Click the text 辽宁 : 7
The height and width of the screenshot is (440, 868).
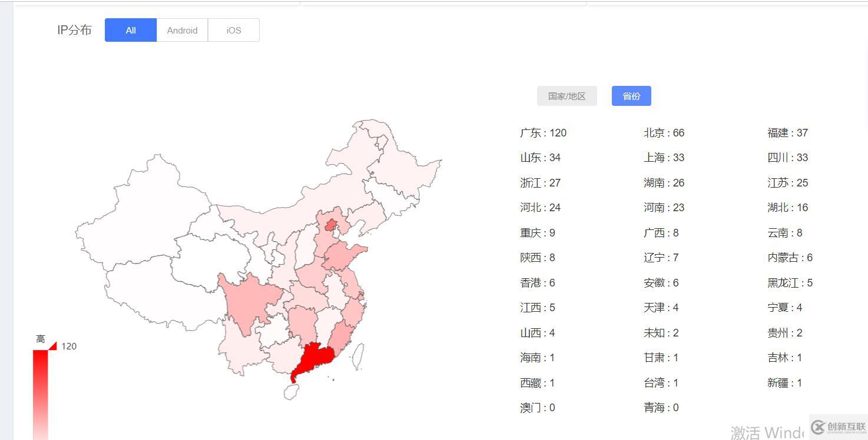tap(661, 258)
